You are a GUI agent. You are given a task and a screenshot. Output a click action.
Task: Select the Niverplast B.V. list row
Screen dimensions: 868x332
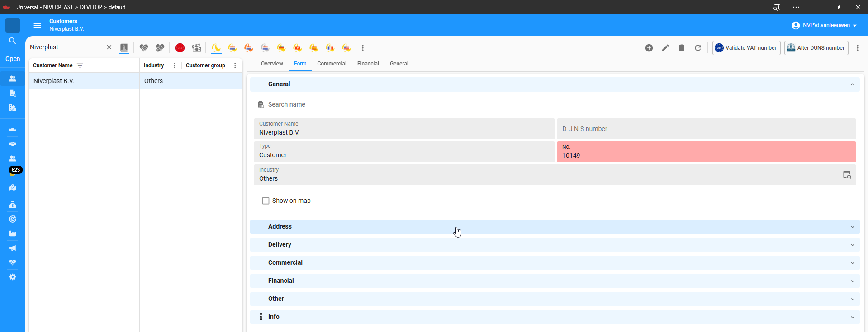136,81
